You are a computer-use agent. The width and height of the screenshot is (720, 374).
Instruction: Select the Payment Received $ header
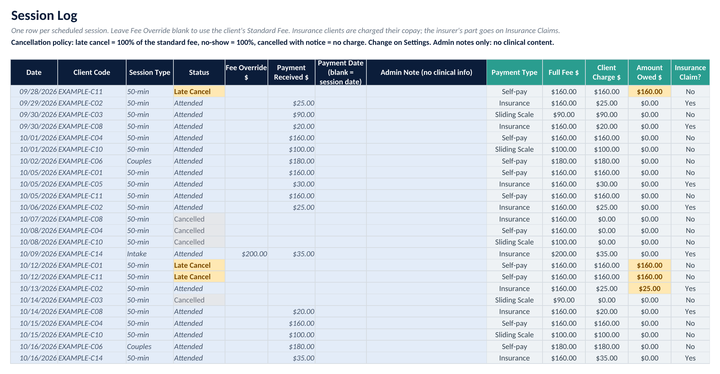click(291, 72)
